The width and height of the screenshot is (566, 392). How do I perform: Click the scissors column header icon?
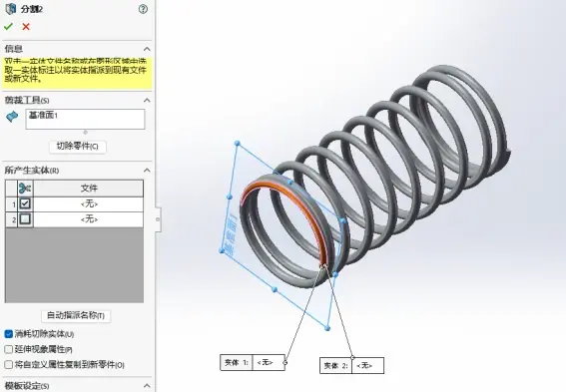click(25, 188)
